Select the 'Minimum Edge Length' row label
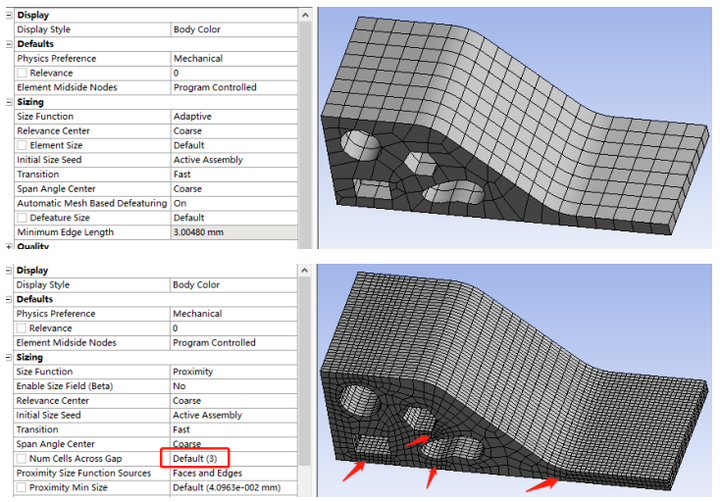This screenshot has width=720, height=502. point(65,232)
